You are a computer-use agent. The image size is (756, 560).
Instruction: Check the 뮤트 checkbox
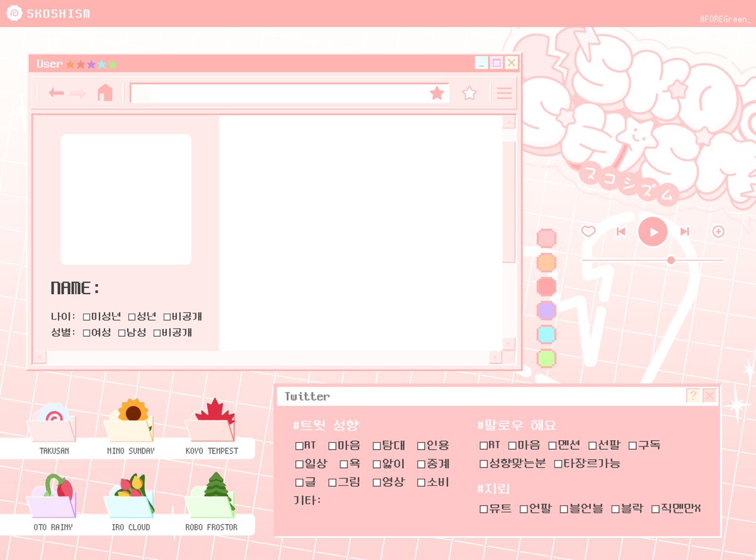point(484,508)
